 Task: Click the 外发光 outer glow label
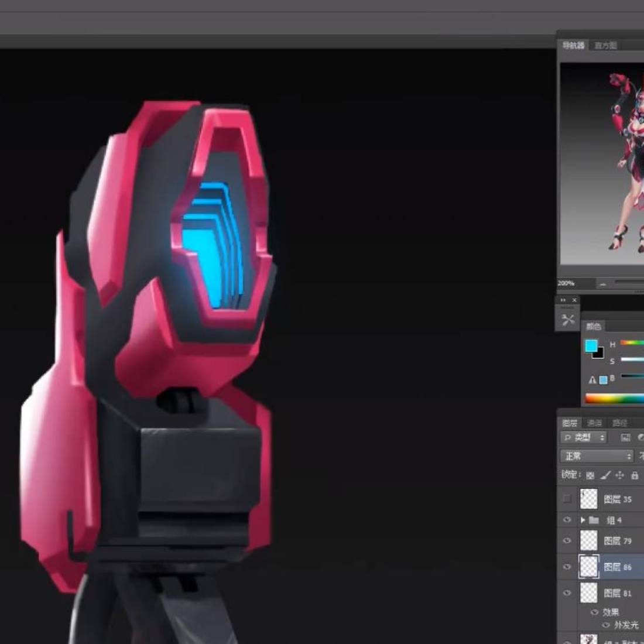[x=626, y=625]
